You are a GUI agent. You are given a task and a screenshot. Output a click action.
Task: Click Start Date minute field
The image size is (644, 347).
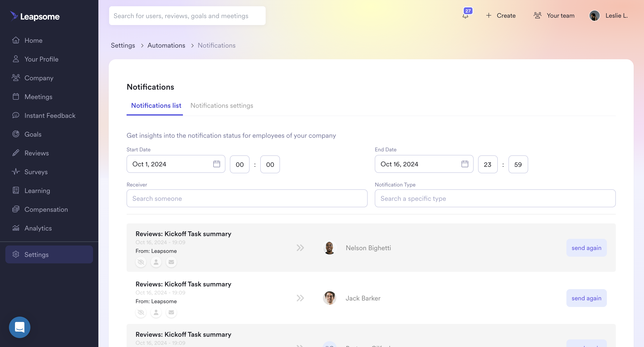click(270, 165)
